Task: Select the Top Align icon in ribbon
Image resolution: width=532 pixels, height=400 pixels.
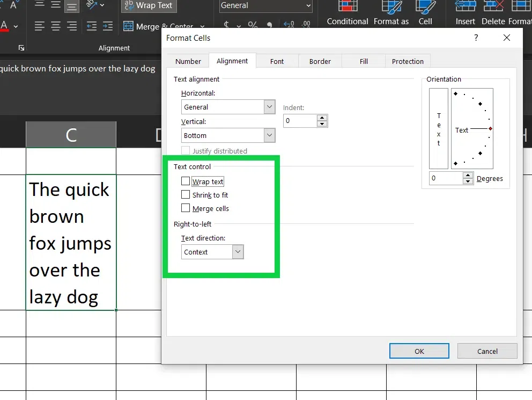Action: pyautogui.click(x=39, y=4)
